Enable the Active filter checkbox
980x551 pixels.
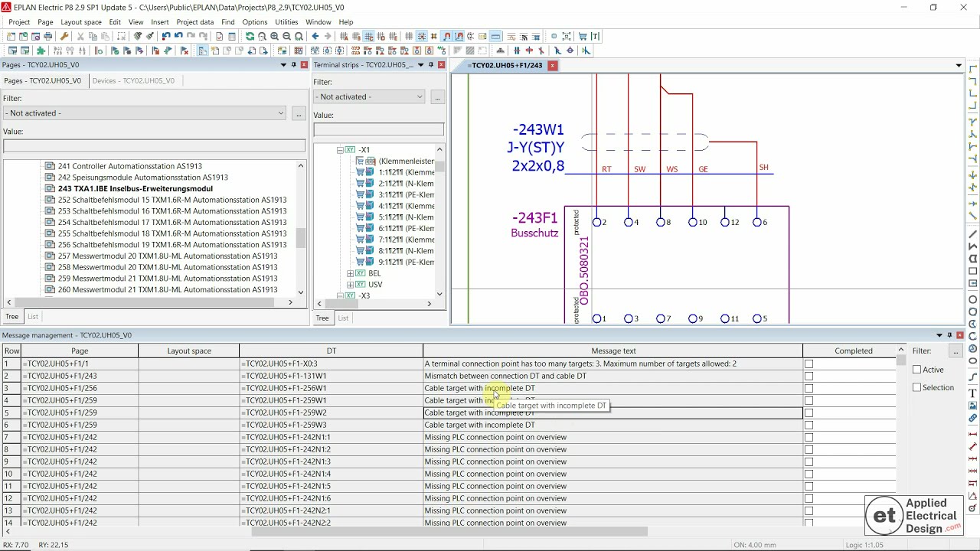click(917, 370)
